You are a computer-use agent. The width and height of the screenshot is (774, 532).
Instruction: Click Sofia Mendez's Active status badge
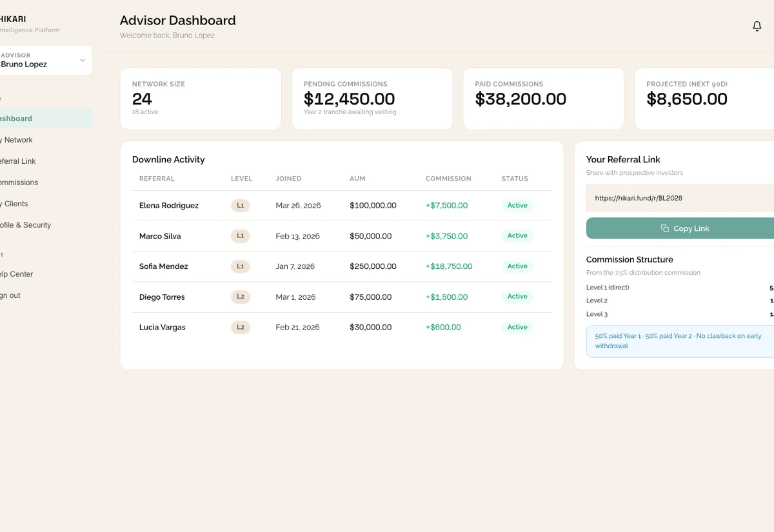pos(517,266)
